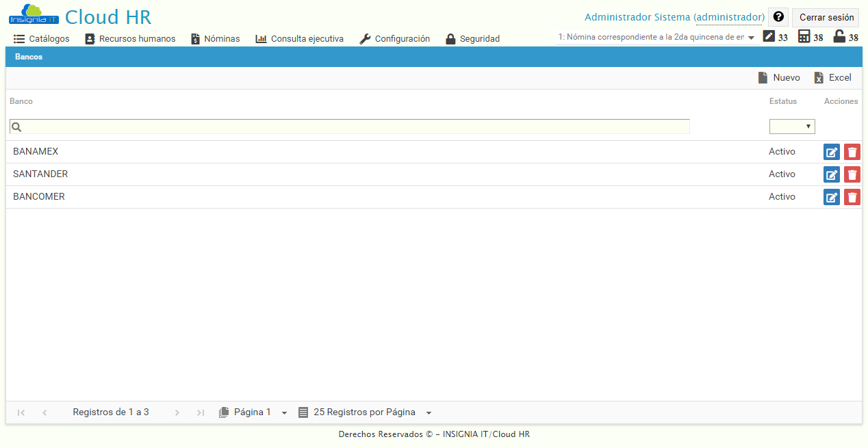Screen dimensions: 868x448
Task: Open the Nóminas menu
Action: point(214,38)
